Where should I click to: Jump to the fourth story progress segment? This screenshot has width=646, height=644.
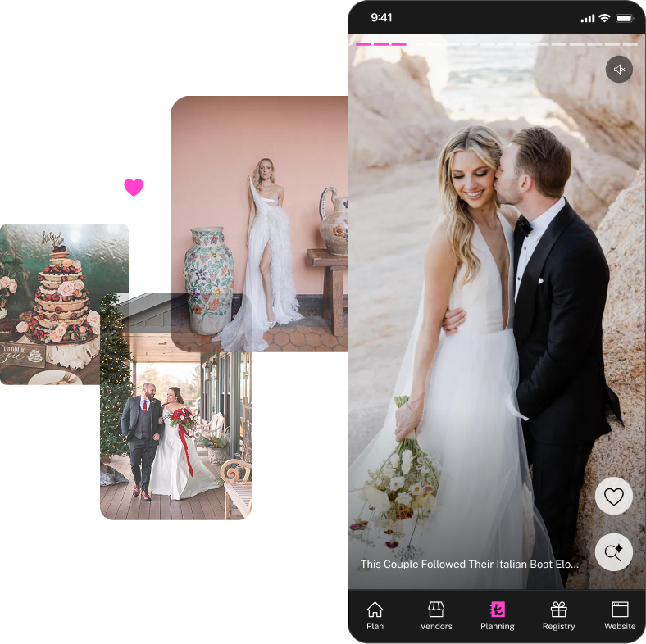[415, 44]
